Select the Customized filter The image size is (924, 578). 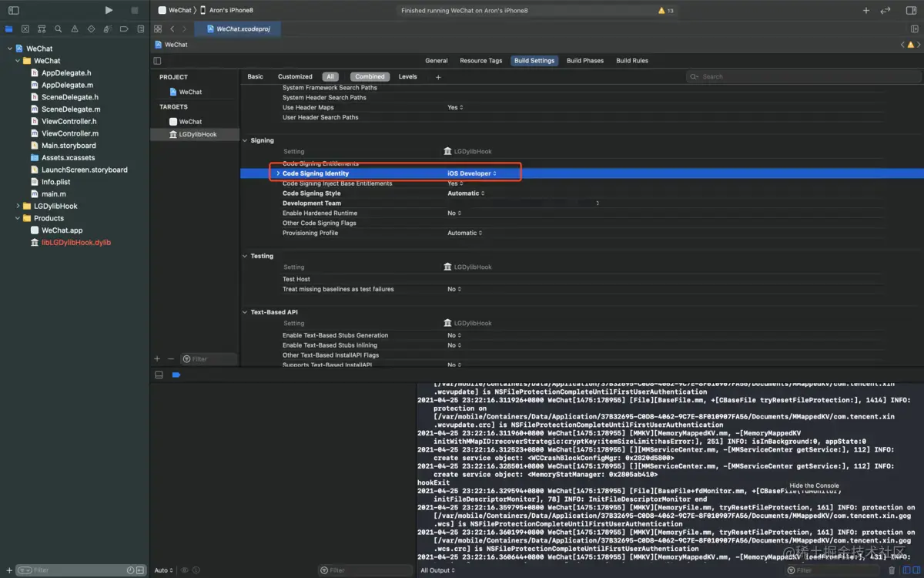click(295, 76)
